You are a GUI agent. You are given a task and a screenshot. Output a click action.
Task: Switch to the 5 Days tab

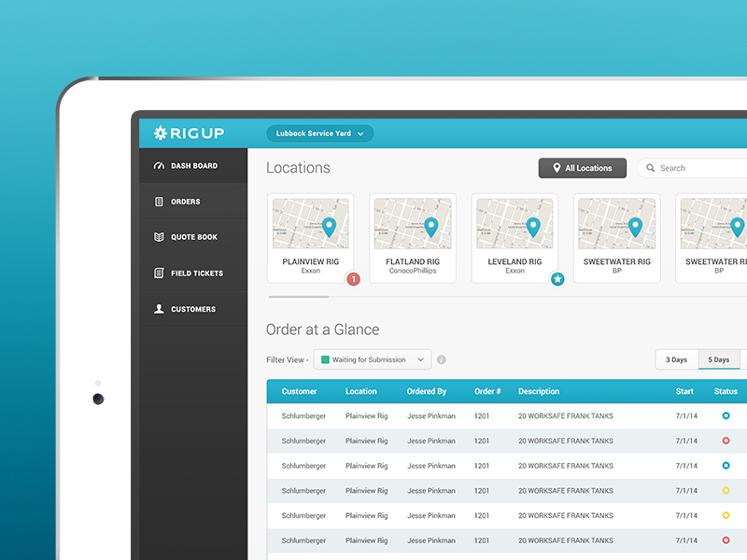coord(719,359)
